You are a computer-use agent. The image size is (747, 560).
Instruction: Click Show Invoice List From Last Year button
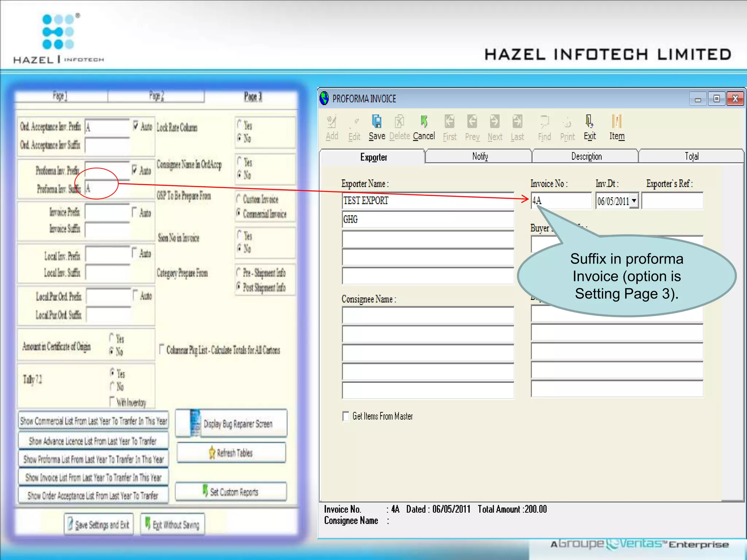point(93,477)
